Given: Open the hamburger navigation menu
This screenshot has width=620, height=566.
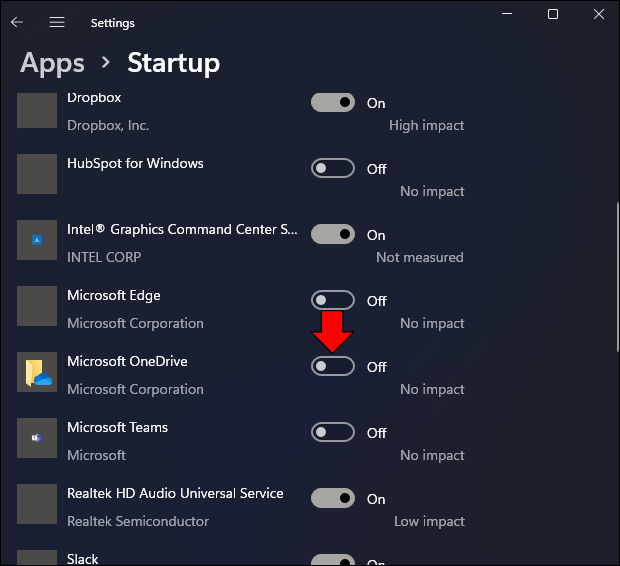Looking at the screenshot, I should 57,22.
